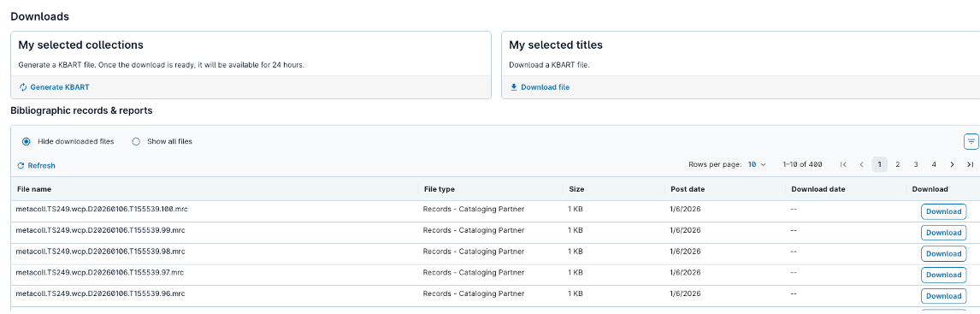Click the My selected collections heading
The height and width of the screenshot is (314, 980).
point(81,45)
